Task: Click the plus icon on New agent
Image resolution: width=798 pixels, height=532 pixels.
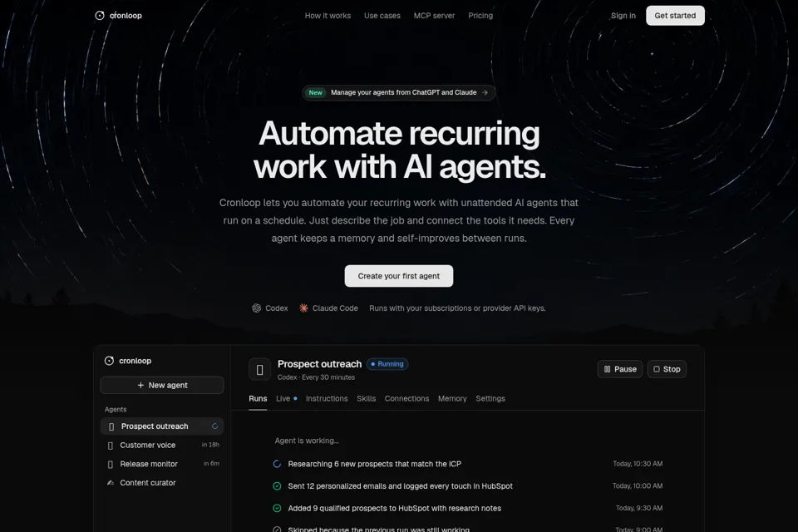Action: [141, 386]
